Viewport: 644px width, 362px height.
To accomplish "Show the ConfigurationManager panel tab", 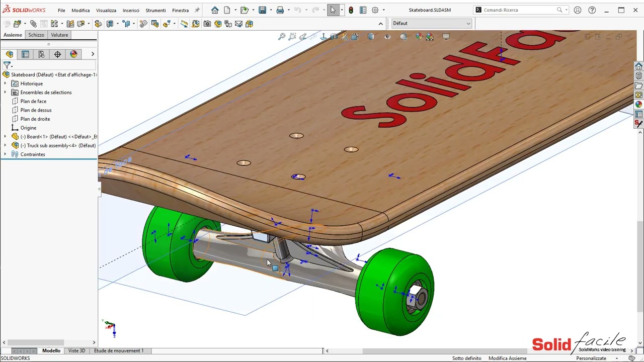I will tap(41, 54).
